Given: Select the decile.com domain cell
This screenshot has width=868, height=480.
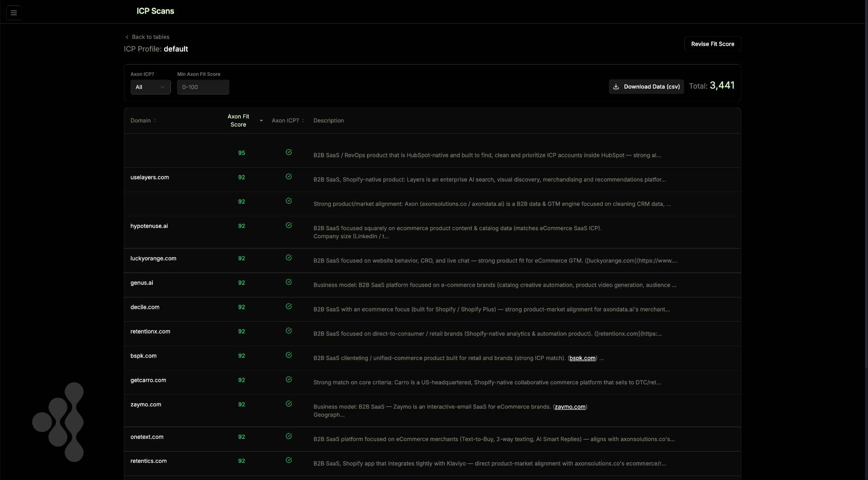Looking at the screenshot, I should pyautogui.click(x=145, y=307).
